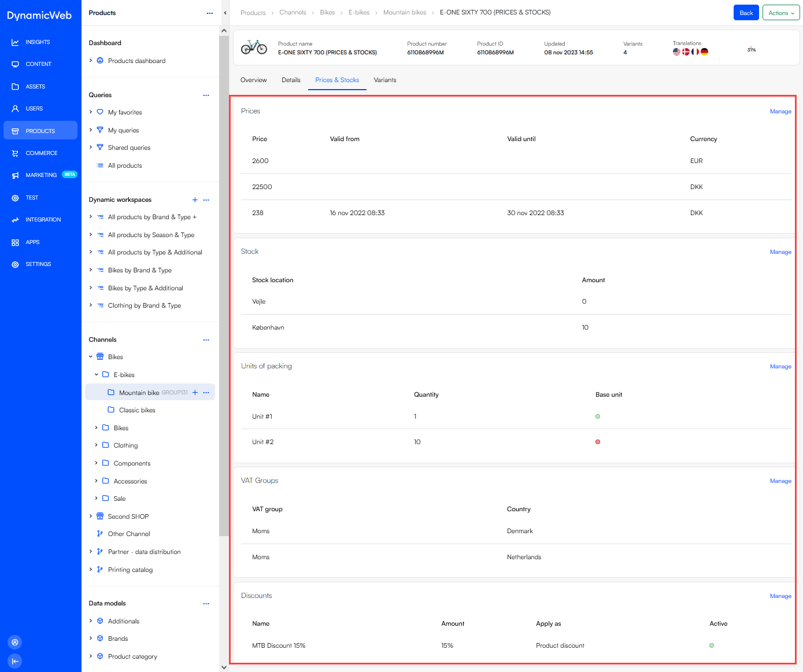803x672 pixels.
Task: Add item to Mountain bike group
Action: (x=195, y=393)
